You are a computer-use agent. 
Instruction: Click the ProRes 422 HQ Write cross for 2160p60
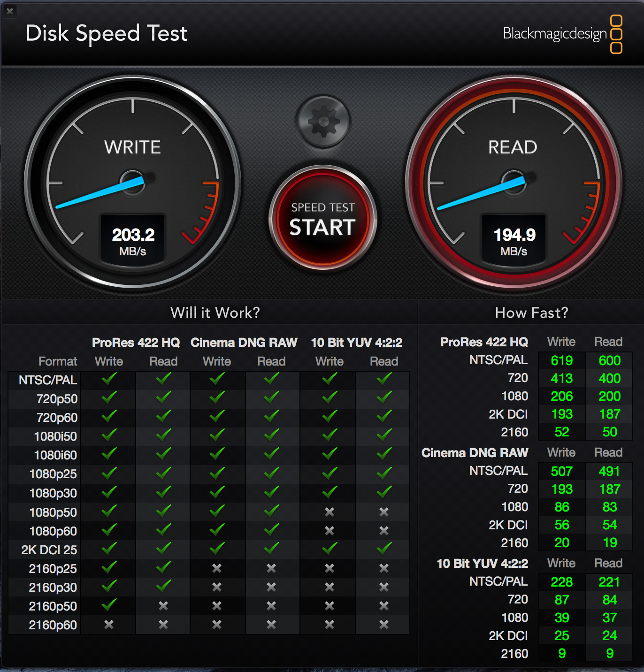[109, 625]
